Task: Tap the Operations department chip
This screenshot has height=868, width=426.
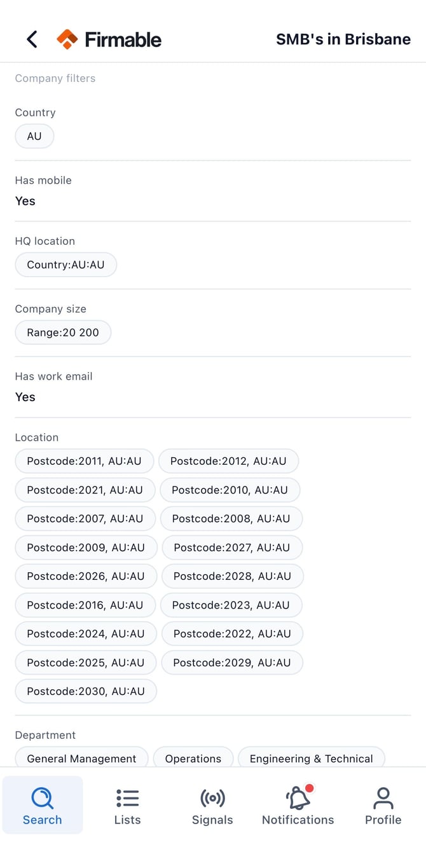Action: pos(193,758)
